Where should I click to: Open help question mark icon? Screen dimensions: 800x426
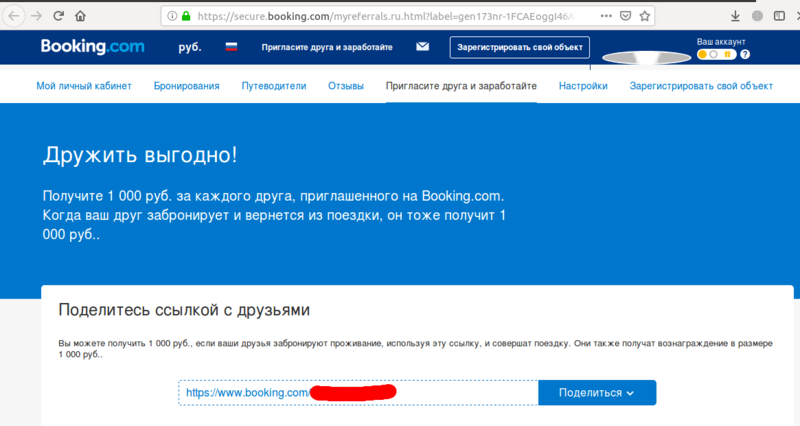[x=745, y=54]
